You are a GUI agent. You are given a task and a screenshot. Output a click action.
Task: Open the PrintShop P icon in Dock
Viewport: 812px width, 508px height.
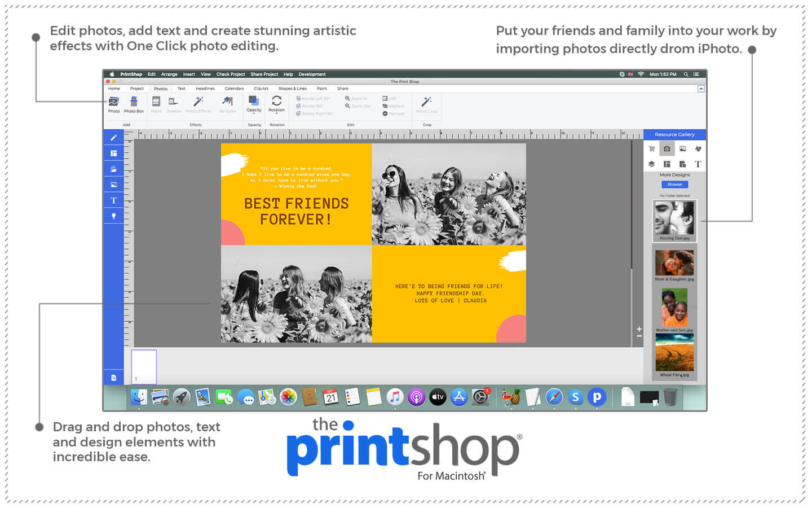(x=597, y=397)
